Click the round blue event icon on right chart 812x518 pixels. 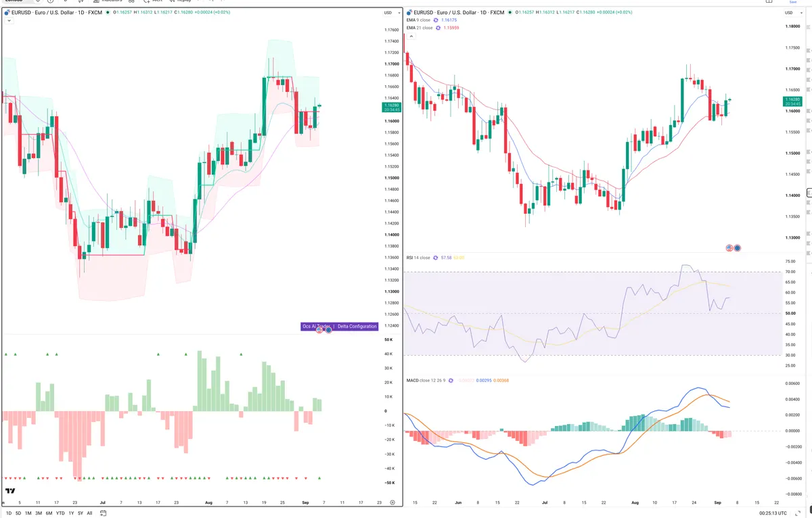(x=738, y=248)
